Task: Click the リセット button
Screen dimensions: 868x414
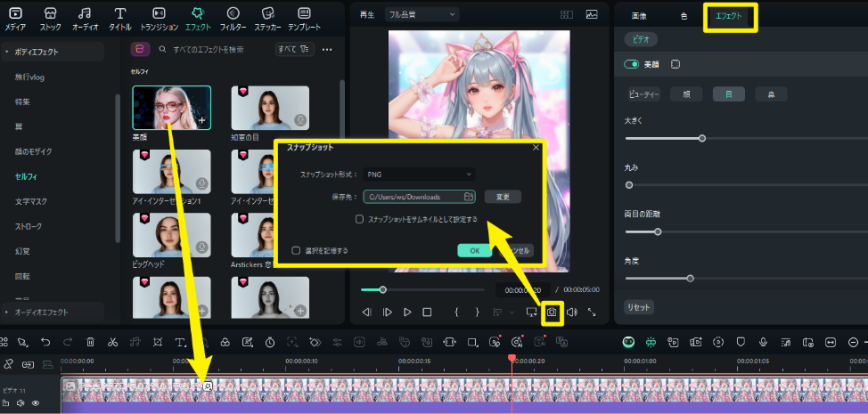Action: (639, 306)
